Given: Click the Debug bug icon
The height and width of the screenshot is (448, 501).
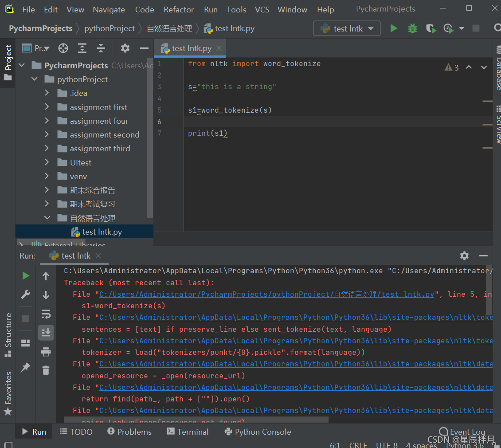Looking at the screenshot, I should 412,28.
